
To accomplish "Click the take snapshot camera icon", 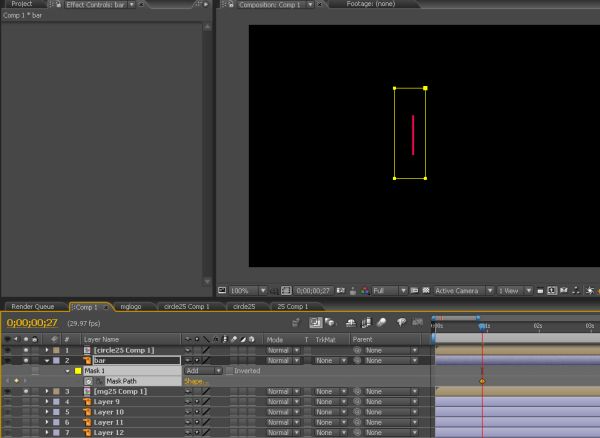I will [x=340, y=291].
